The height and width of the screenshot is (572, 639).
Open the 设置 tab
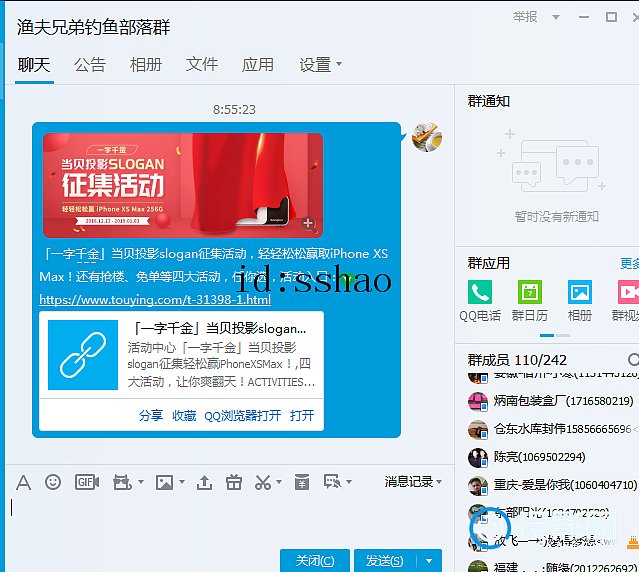[315, 65]
